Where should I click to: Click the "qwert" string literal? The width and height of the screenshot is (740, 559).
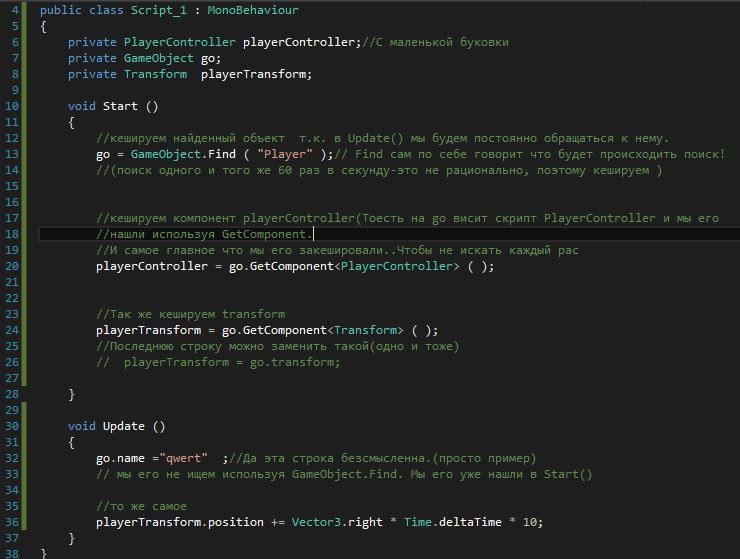tap(184, 458)
